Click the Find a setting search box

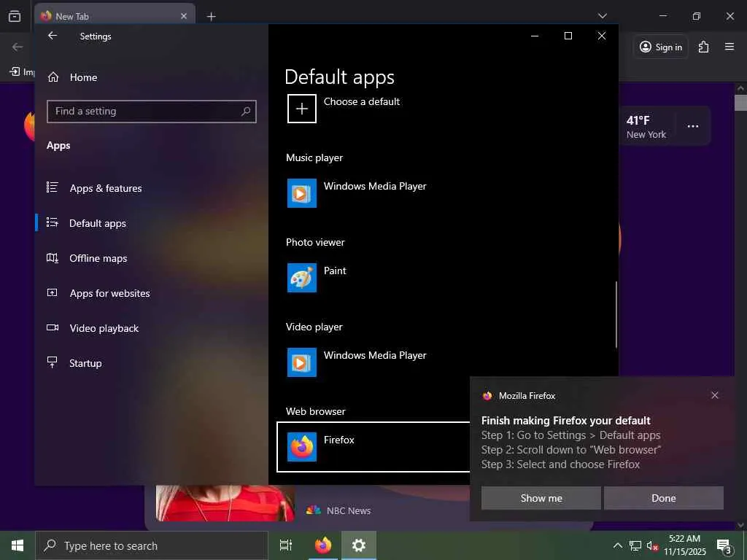[x=152, y=112]
